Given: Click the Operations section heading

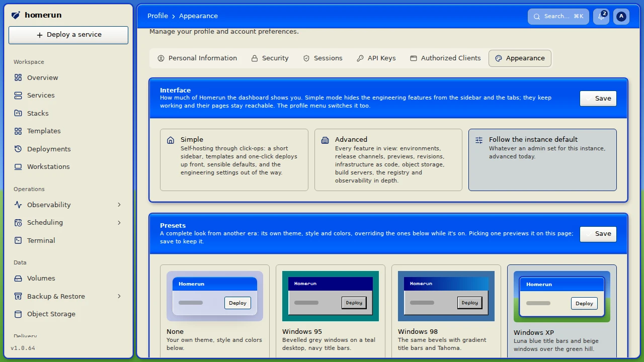Looking at the screenshot, I should [29, 189].
